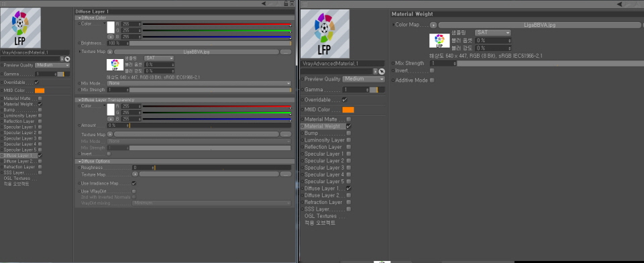Click the color mode button left of B value
This screenshot has height=263, width=644.
pos(111,37)
